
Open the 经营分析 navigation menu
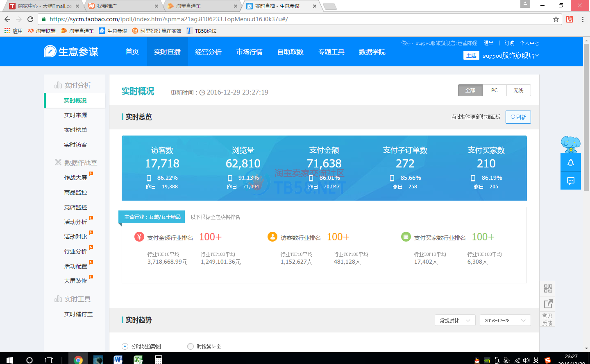point(208,52)
